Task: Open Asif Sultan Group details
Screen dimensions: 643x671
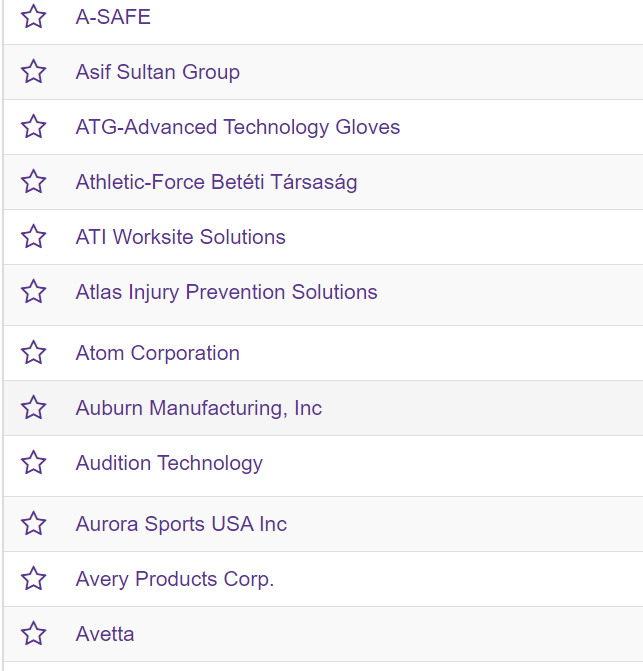Action: point(157,72)
